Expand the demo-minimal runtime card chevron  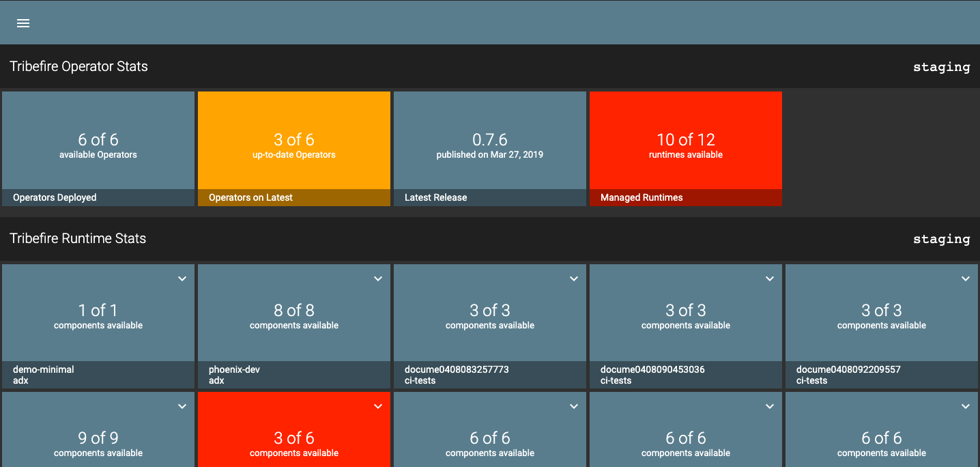pos(182,279)
